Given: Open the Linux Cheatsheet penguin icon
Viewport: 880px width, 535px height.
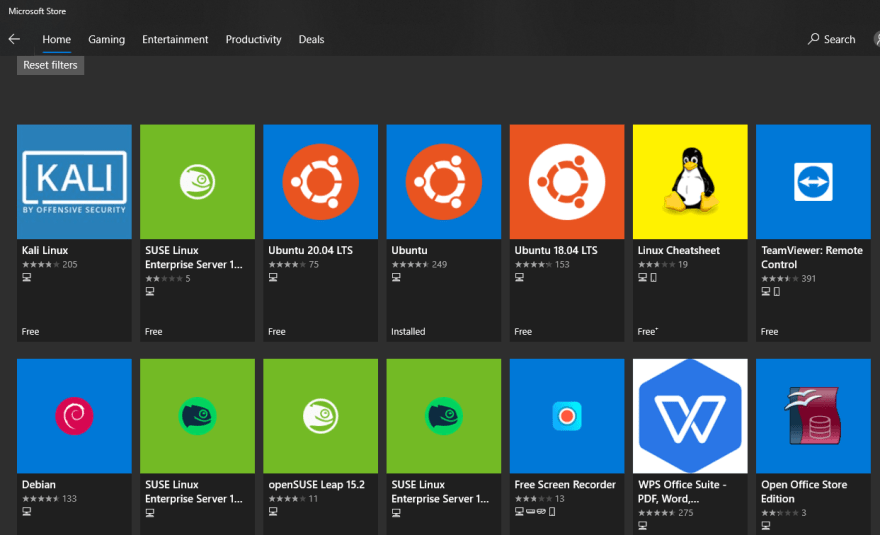Looking at the screenshot, I should tap(690, 182).
